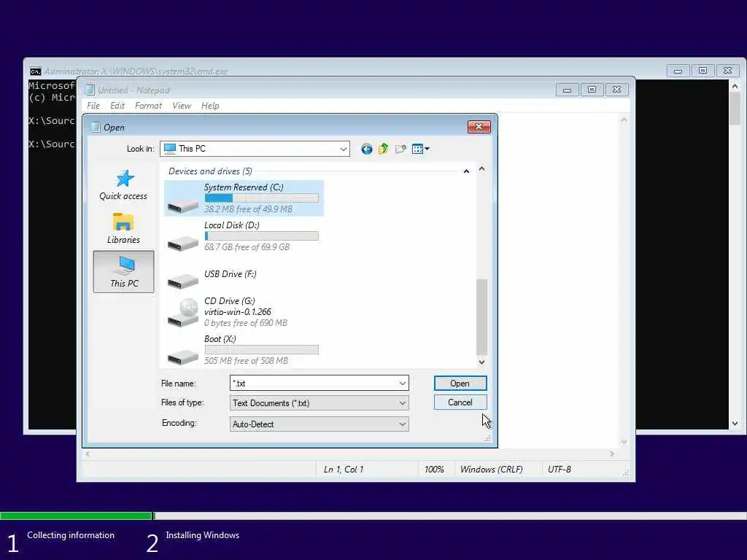
Task: Select Boot (X:) drive icon
Action: tap(183, 356)
